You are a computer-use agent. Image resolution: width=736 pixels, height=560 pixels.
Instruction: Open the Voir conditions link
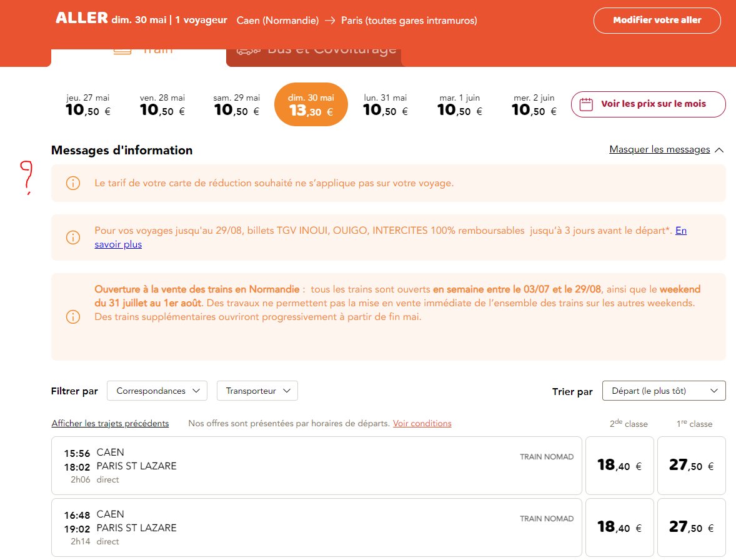click(422, 423)
